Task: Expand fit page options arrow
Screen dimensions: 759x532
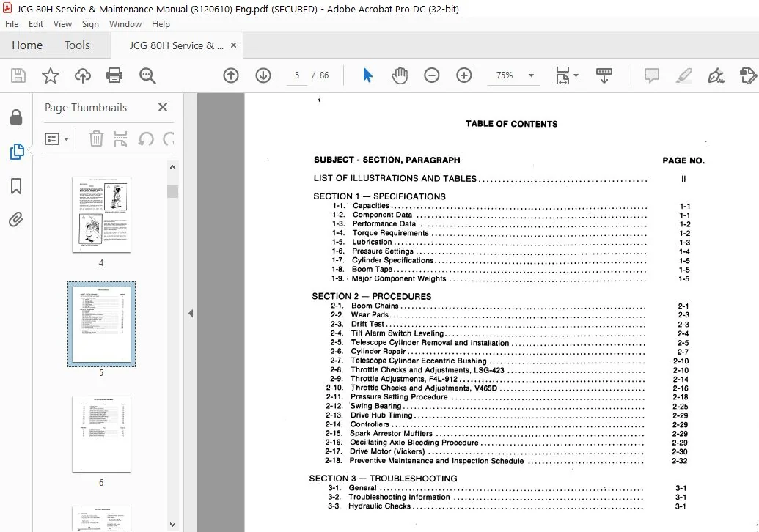Action: [576, 75]
